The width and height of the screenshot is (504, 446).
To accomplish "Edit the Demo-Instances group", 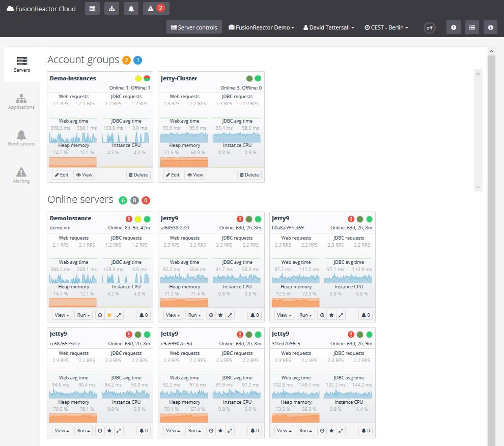I will click(x=62, y=174).
